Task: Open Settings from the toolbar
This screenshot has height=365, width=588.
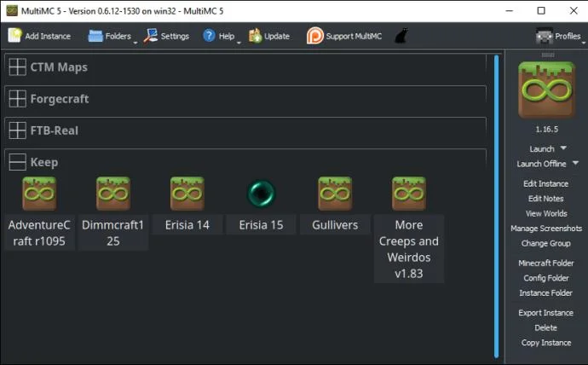Action: pyautogui.click(x=166, y=36)
